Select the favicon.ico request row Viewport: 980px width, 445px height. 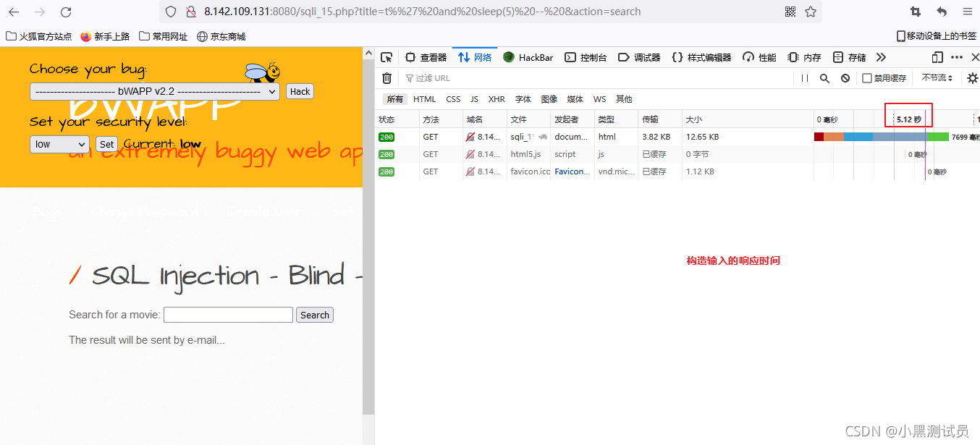pyautogui.click(x=677, y=171)
